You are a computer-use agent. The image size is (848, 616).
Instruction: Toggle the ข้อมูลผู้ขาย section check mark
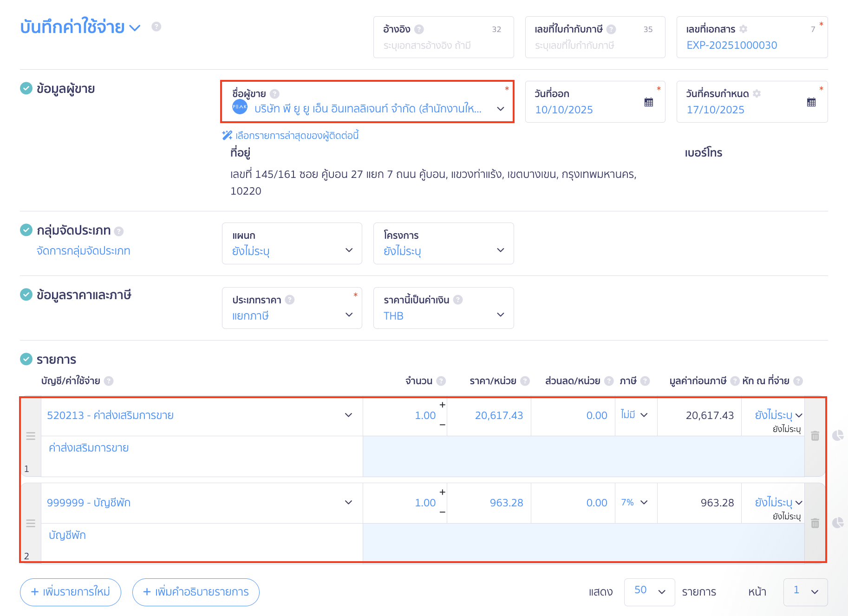coord(26,88)
